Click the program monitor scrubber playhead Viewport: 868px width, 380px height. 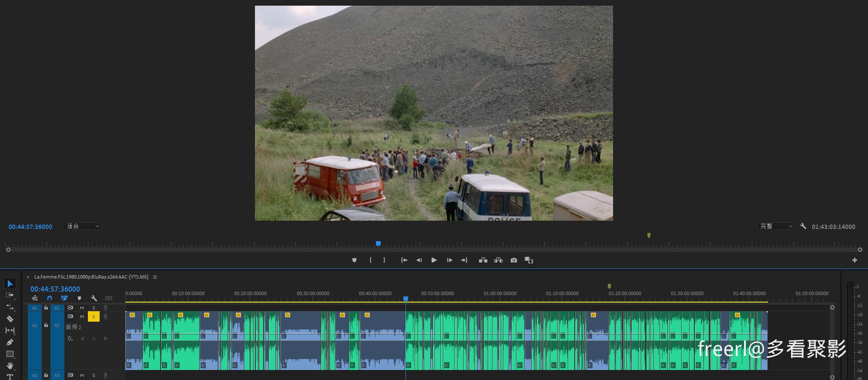coord(378,244)
